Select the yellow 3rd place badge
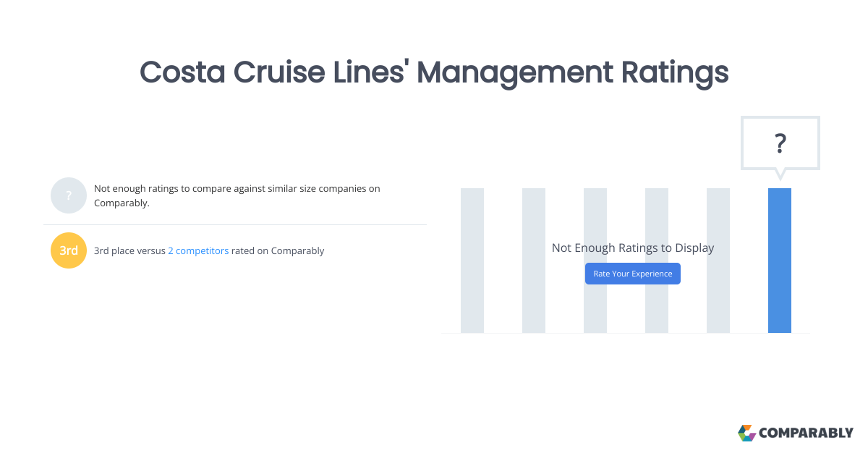 click(68, 250)
